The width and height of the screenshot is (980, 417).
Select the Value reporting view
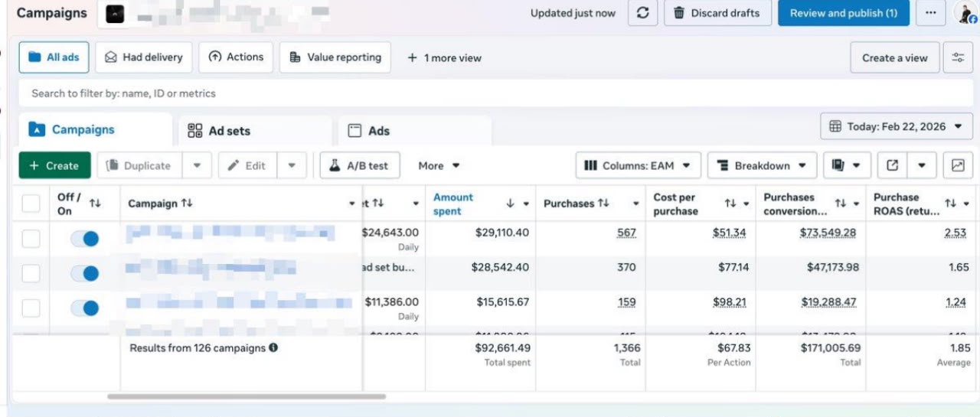pos(335,57)
